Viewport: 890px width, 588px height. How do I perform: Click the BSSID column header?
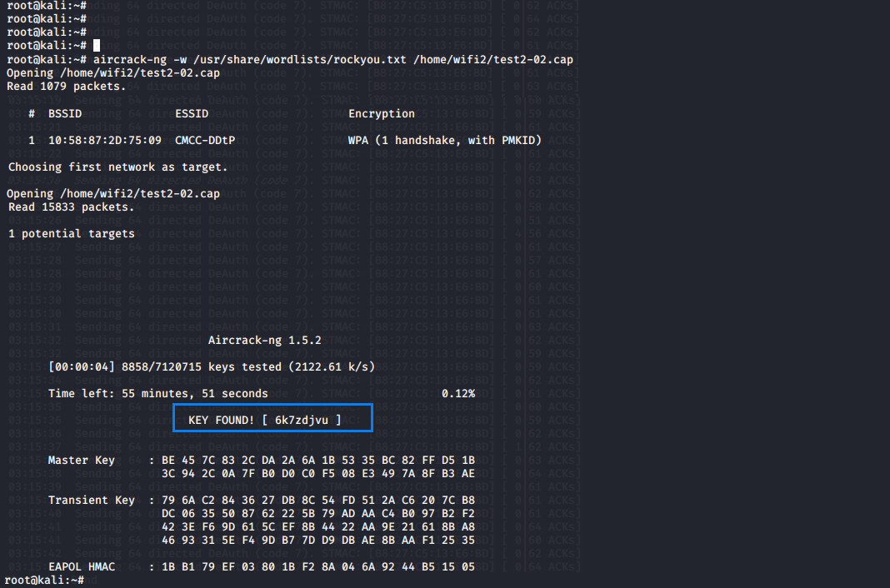(65, 113)
